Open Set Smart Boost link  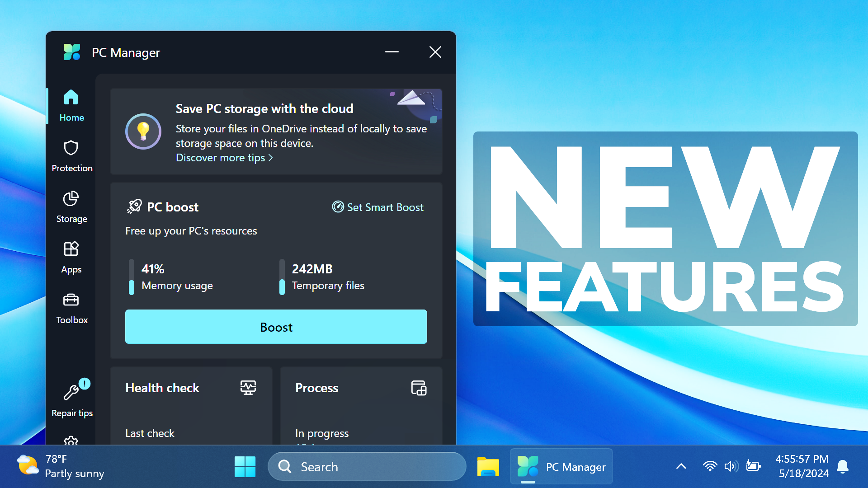(378, 207)
